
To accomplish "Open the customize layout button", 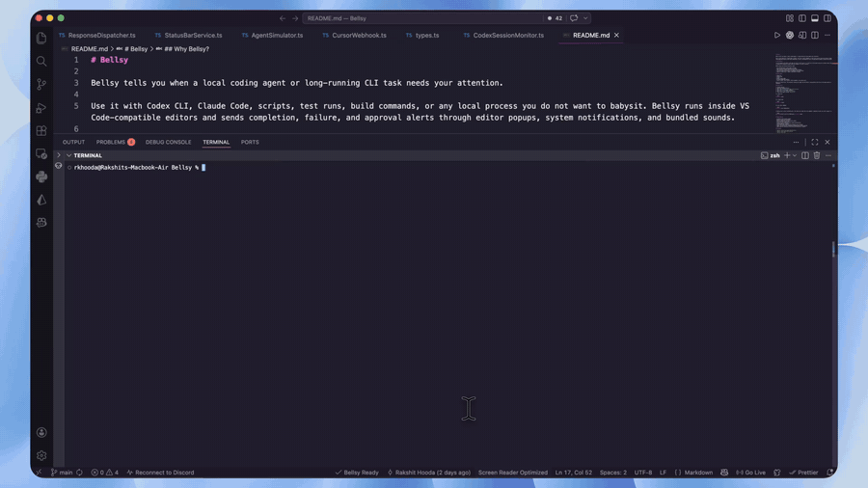I will pos(790,18).
